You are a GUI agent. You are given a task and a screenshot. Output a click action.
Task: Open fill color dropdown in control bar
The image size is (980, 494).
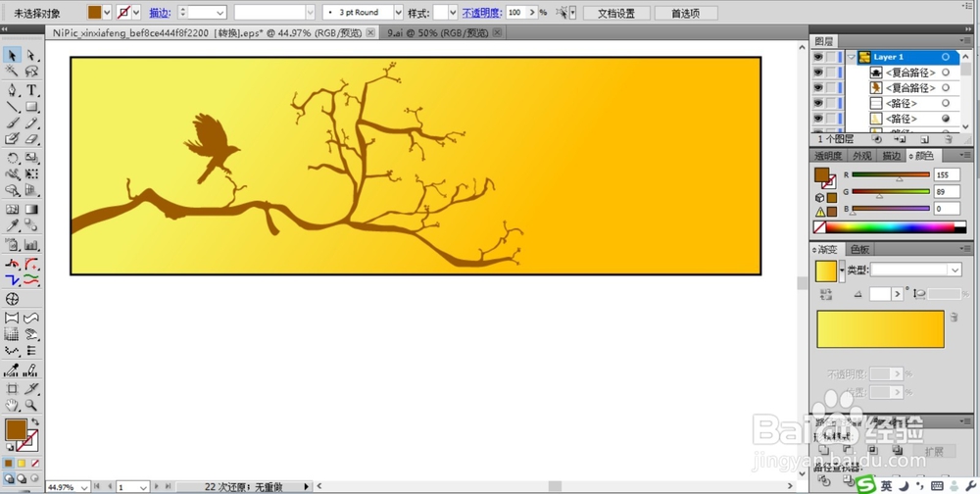point(107,12)
